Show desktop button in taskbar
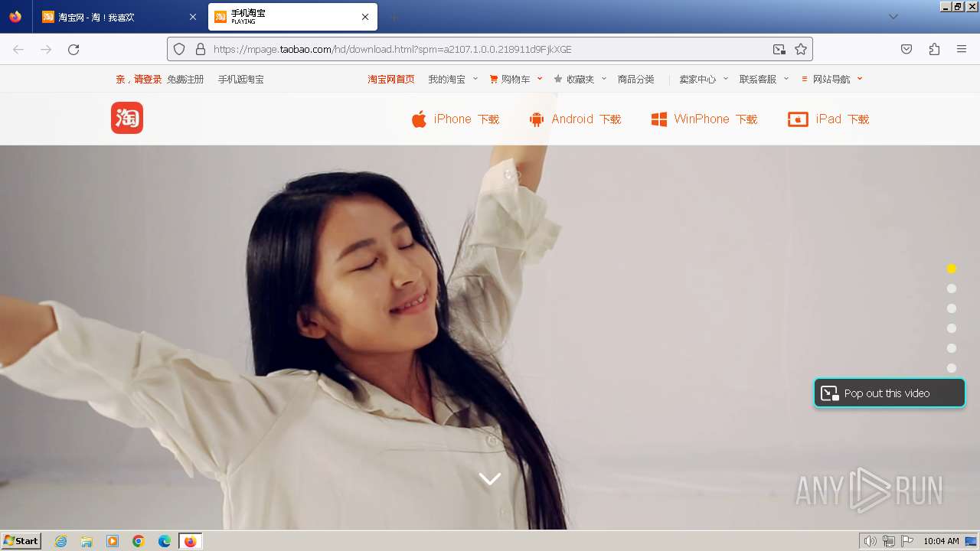This screenshot has height=551, width=980. tap(971, 541)
